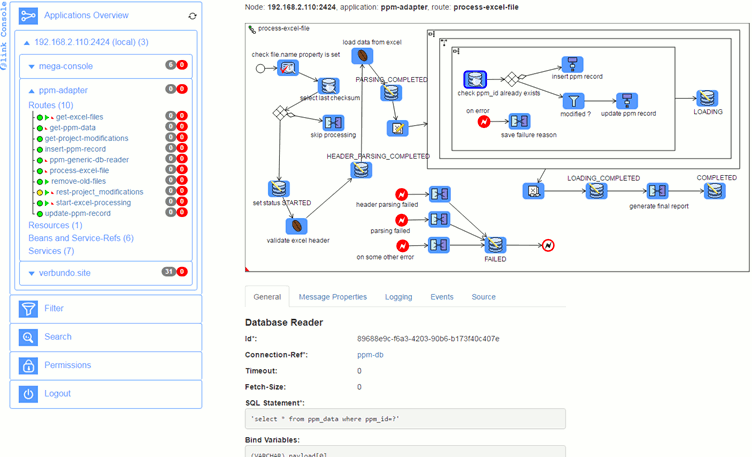Viewport: 752px width, 457px height.
Task: Open the Source tab
Action: click(483, 297)
